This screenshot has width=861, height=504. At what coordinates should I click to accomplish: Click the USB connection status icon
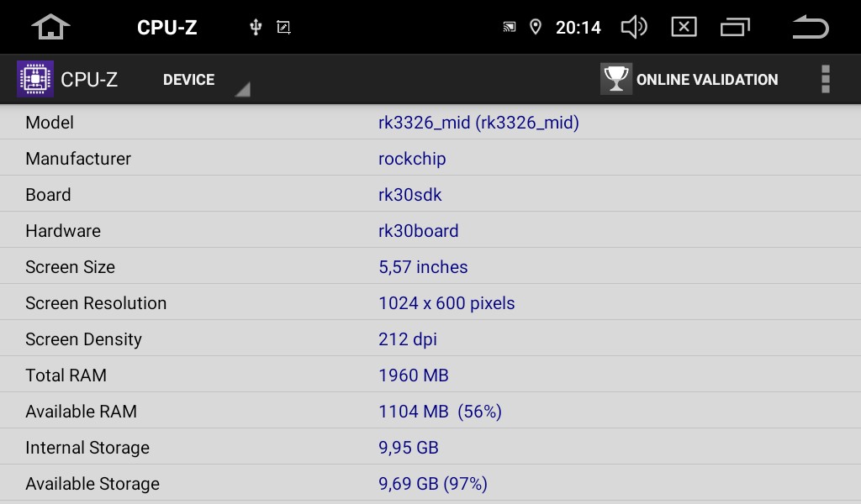256,27
